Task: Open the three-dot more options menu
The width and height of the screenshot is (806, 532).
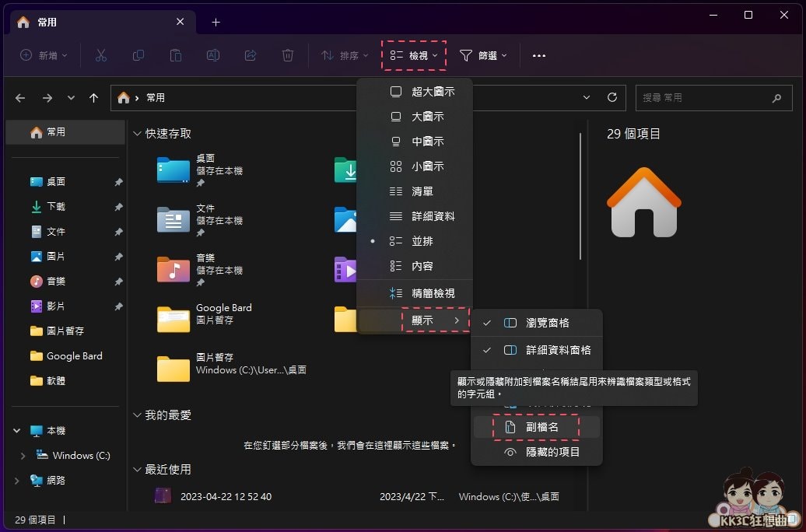Action: (538, 55)
